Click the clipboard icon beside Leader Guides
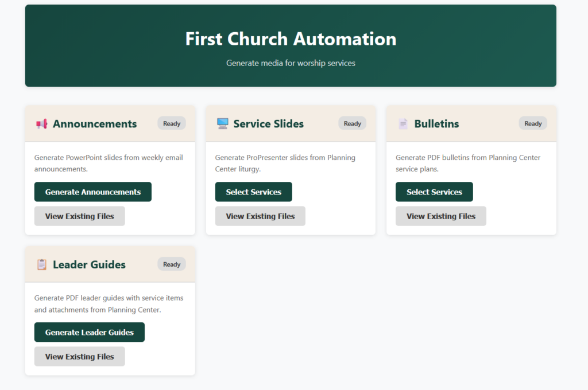Image resolution: width=588 pixels, height=390 pixels. click(41, 264)
